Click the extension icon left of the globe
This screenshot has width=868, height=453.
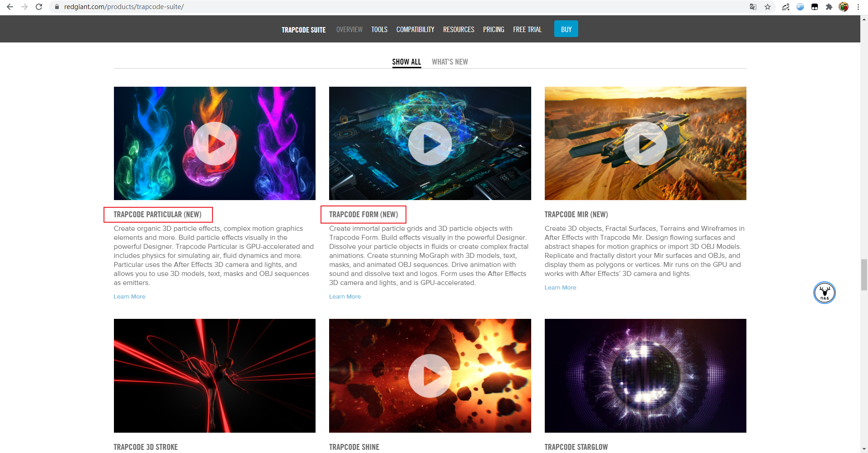point(786,7)
